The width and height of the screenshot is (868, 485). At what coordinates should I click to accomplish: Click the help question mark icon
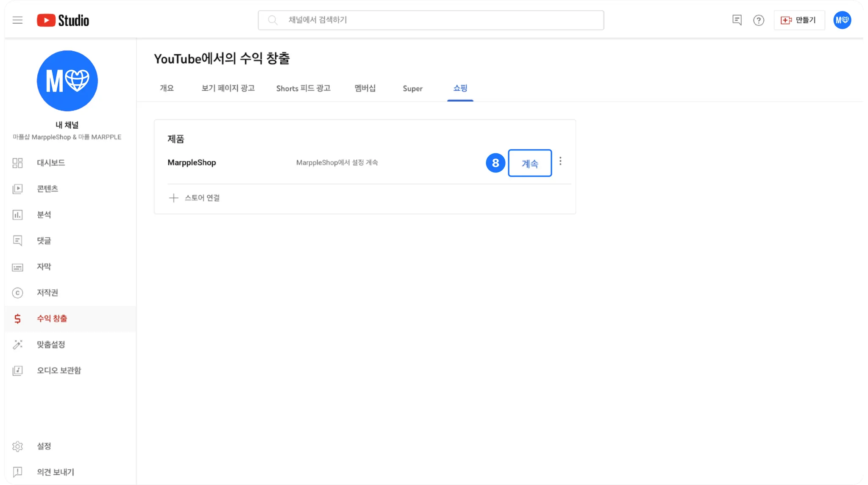758,20
